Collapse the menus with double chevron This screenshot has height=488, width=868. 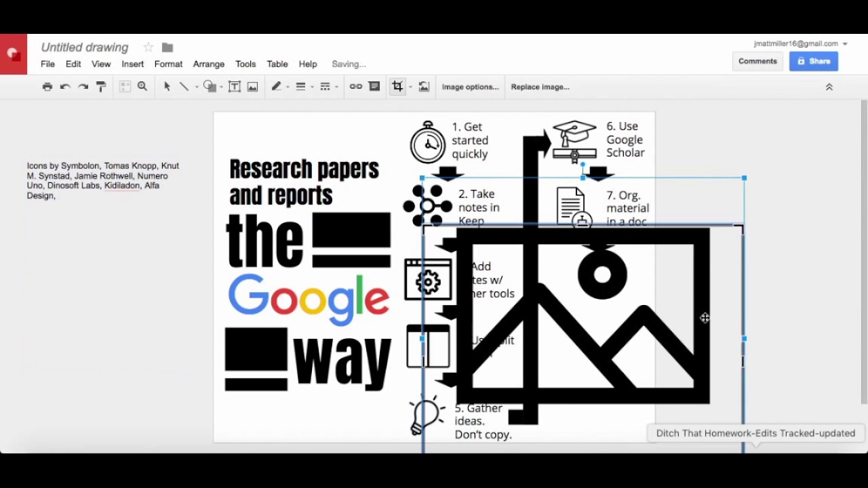829,87
